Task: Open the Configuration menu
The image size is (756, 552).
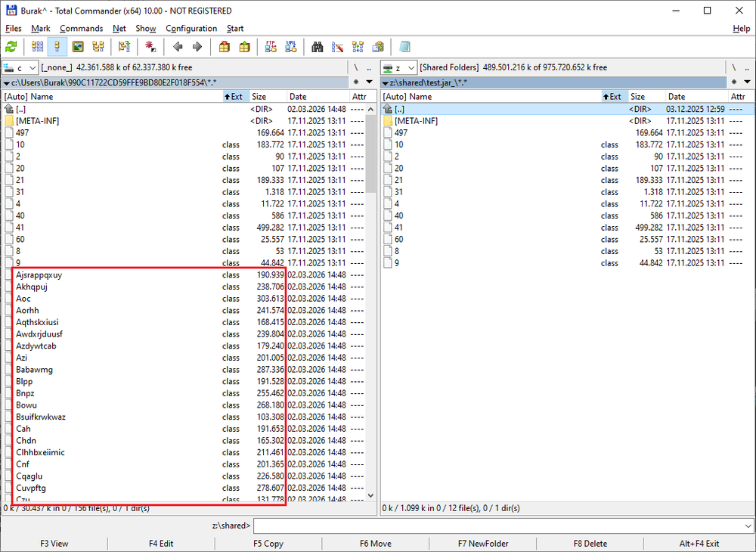Action: click(x=191, y=29)
